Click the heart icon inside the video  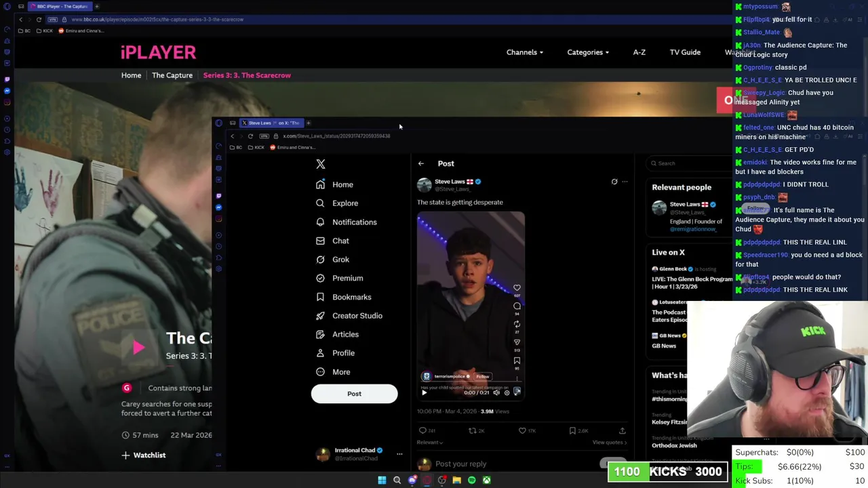pos(517,288)
